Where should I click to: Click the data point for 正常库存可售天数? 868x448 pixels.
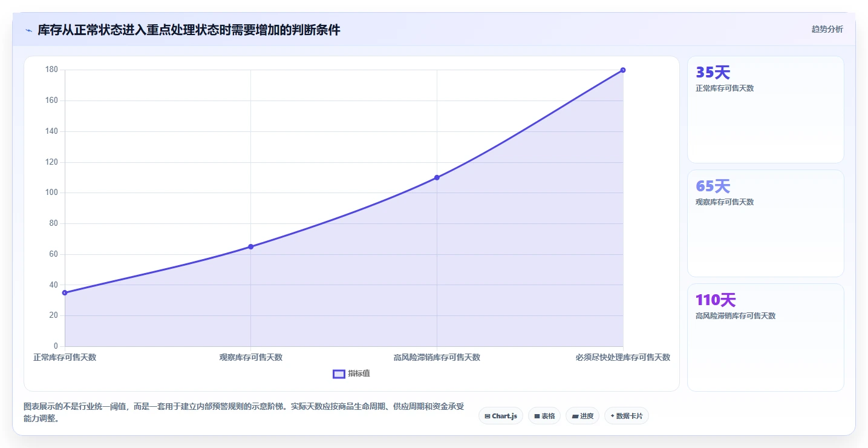coord(65,292)
